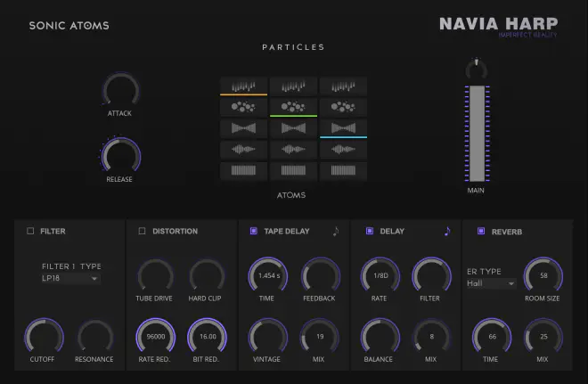Toggle Tape Delay tempo sync note icon

[x=336, y=231]
